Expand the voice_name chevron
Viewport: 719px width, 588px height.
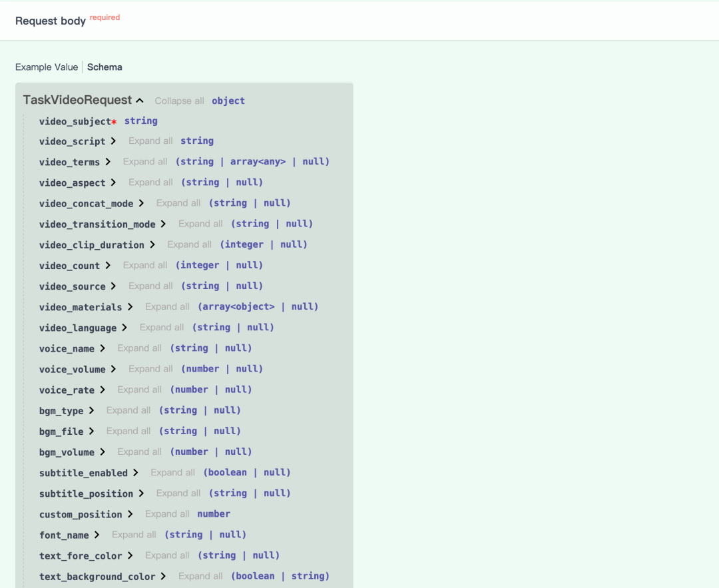(x=103, y=348)
